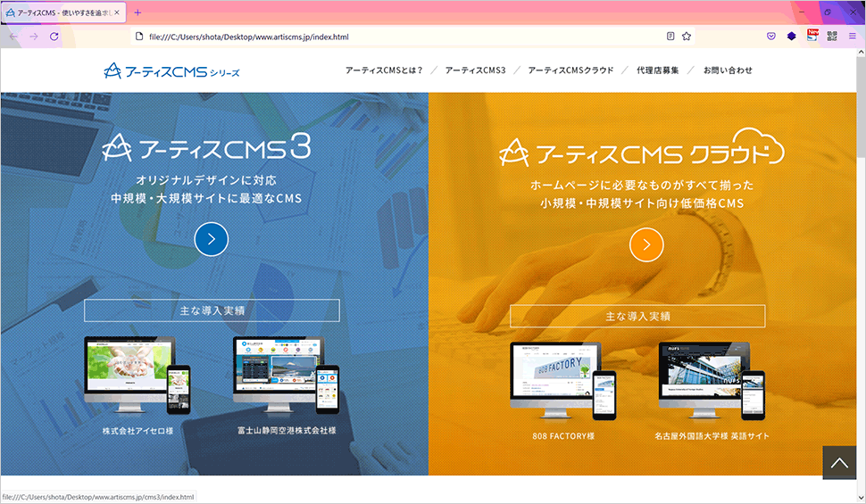Screen dimensions: 866x504
Task: Click オリジナルデザインに対応 text
Action: pos(206,180)
